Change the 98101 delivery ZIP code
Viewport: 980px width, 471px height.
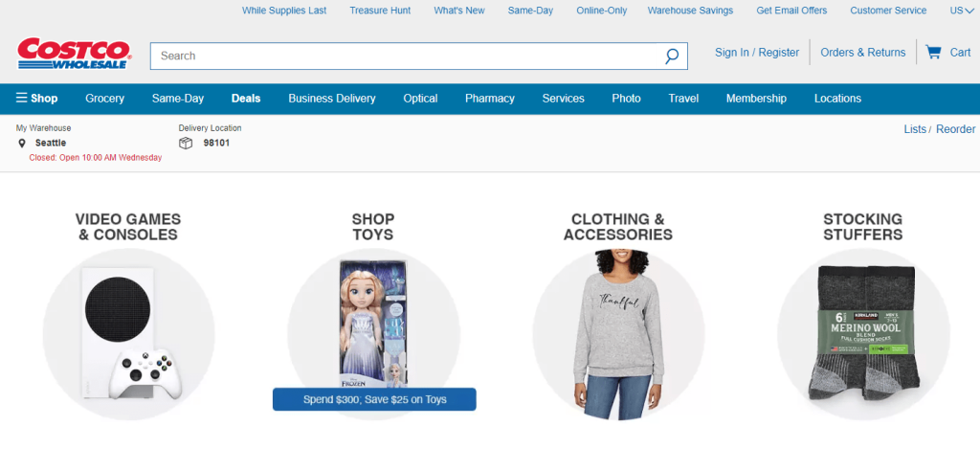(217, 143)
